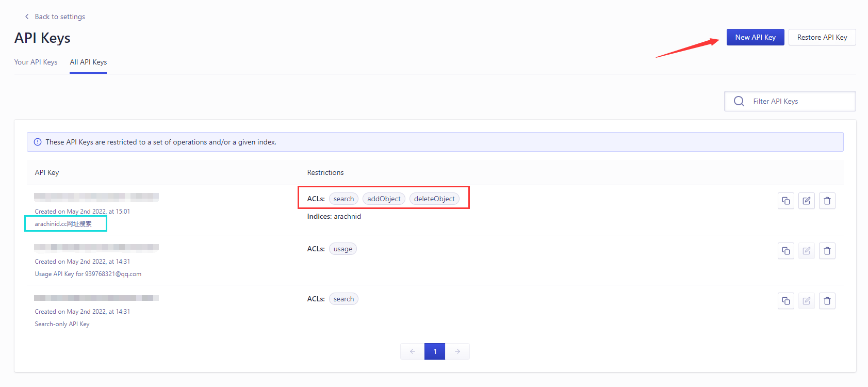Switch to Your API Keys tab
This screenshot has height=387, width=868.
[36, 62]
